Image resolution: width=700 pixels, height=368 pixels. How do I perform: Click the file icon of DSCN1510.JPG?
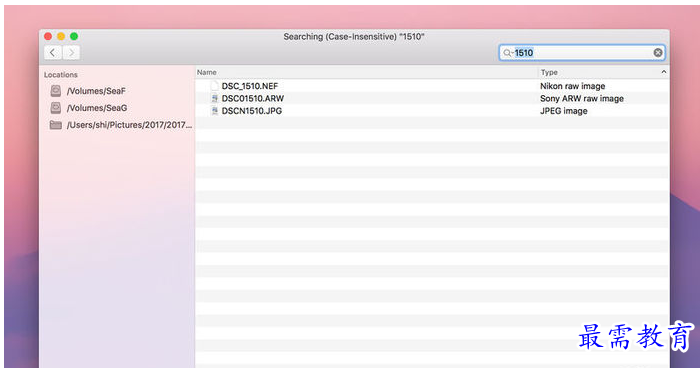[215, 111]
